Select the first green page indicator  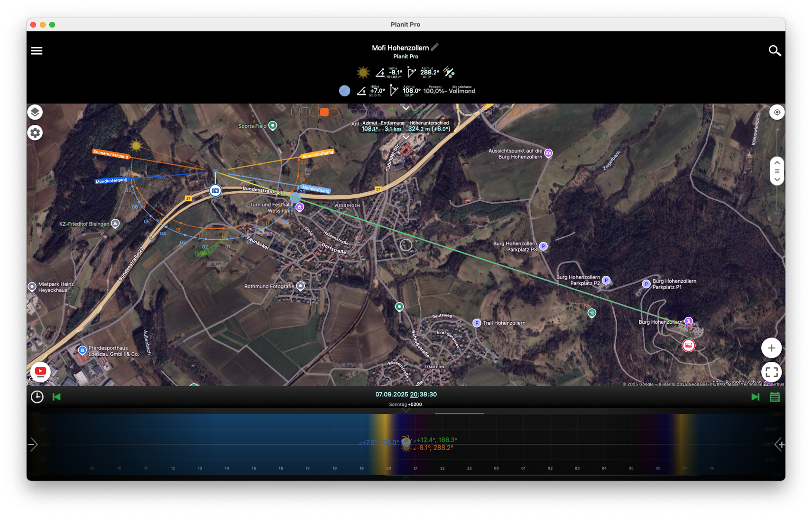point(391,113)
